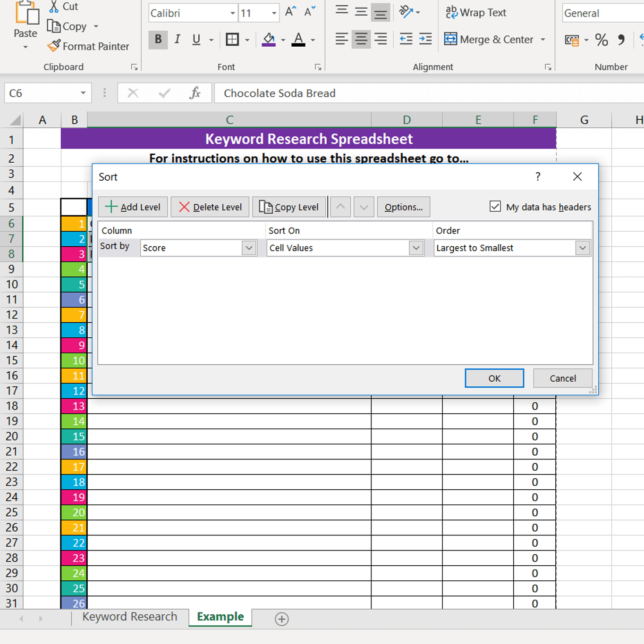Screen dimensions: 644x644
Task: Open the Paste options arrow
Action: [25, 47]
